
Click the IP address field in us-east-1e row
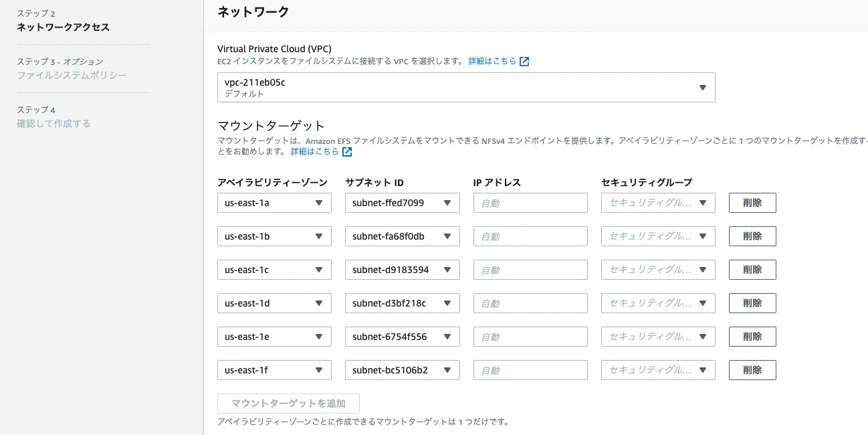[x=530, y=337]
